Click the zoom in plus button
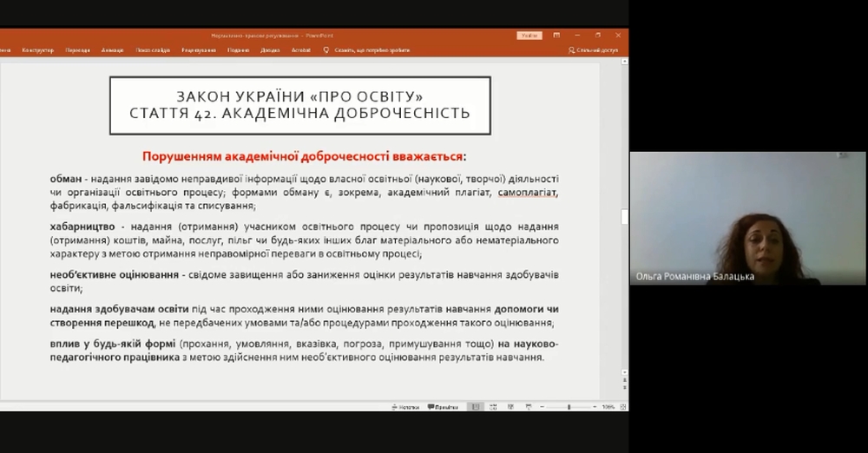 click(595, 407)
